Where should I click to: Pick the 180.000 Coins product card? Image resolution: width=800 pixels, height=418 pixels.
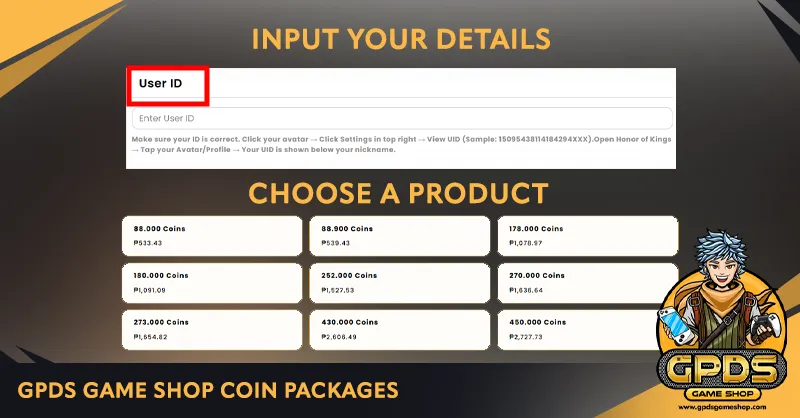click(x=211, y=283)
